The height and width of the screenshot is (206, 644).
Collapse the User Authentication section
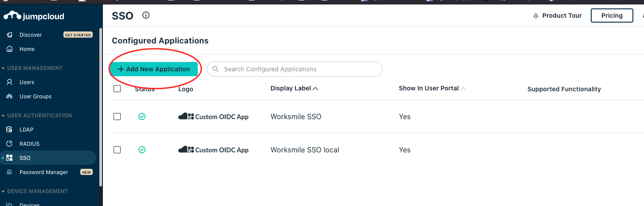(x=36, y=116)
